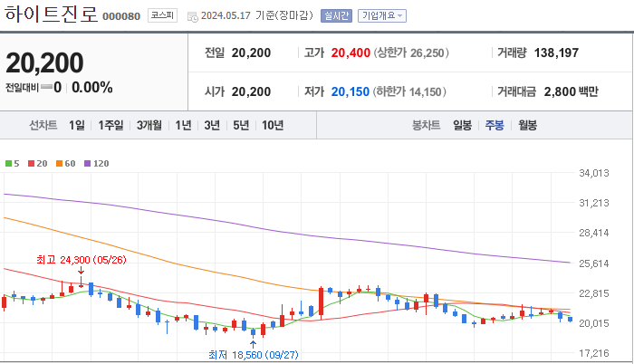Viewport: 634px width, 364px height.
Task: Select the 10년 line chart tab
Action: tap(273, 125)
